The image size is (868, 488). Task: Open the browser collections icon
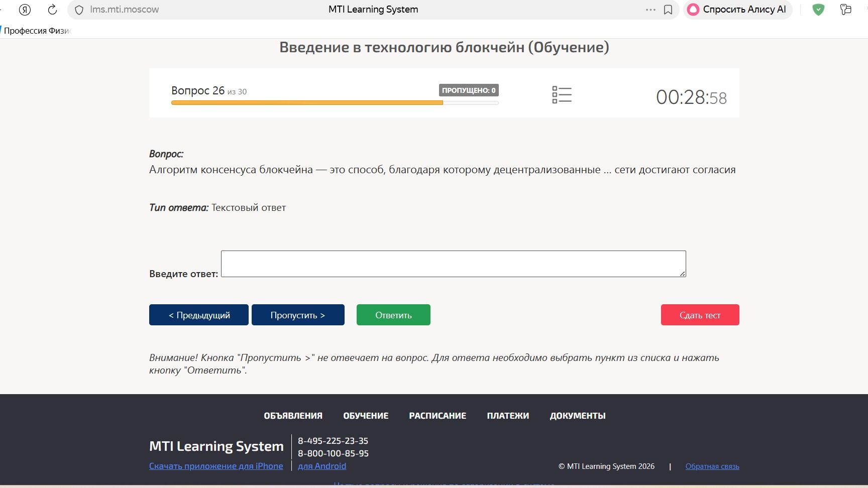coord(846,10)
